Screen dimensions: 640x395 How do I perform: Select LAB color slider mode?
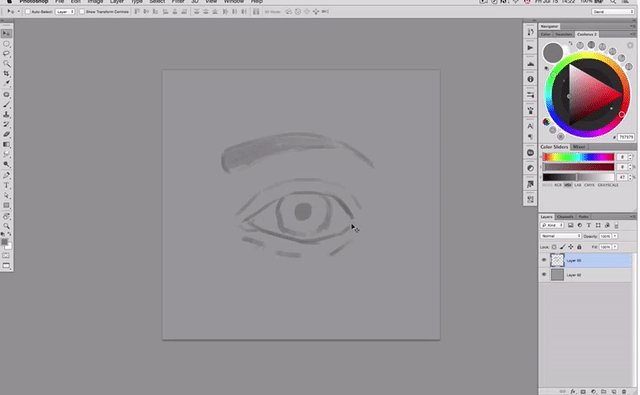coord(578,185)
